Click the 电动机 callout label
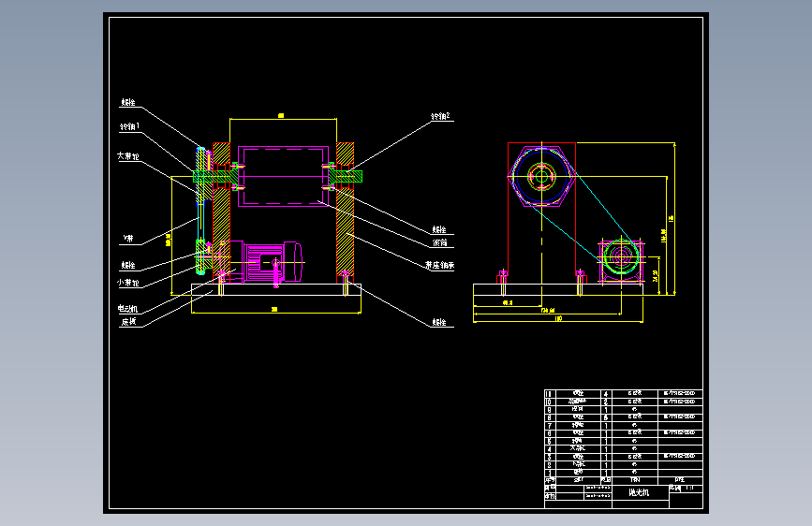This screenshot has width=812, height=526. point(128,309)
